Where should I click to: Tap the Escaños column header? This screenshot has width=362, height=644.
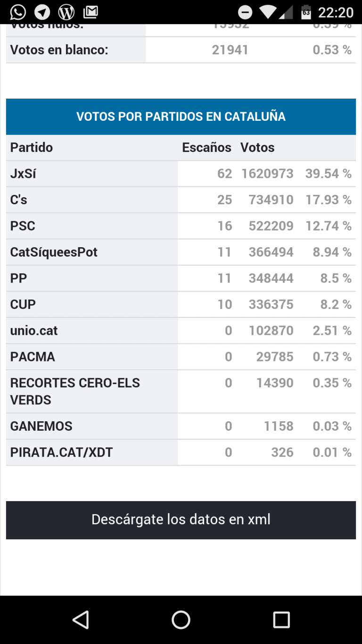[x=206, y=148]
